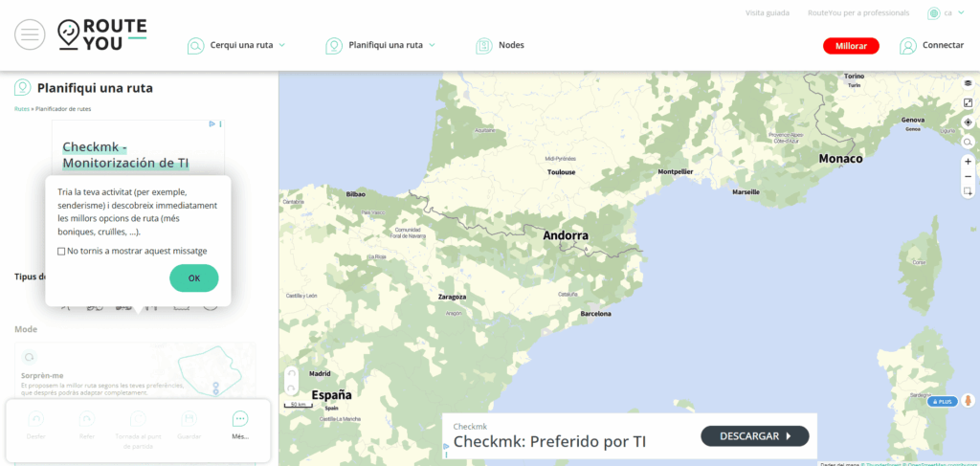
Task: Center map on my location
Action: click(968, 122)
